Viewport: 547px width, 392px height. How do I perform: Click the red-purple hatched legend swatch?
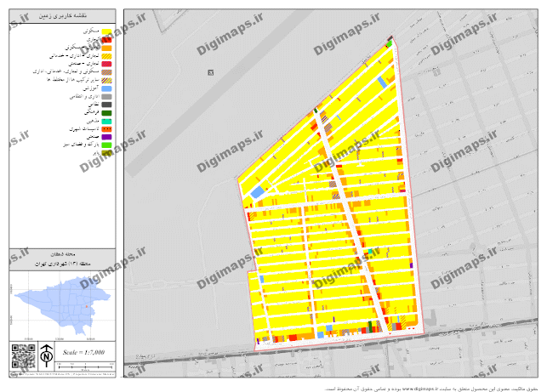(x=106, y=64)
